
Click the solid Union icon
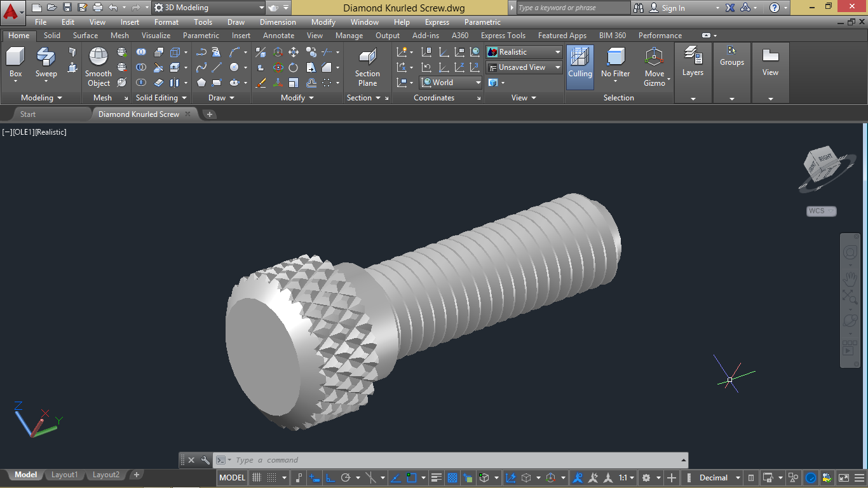click(x=141, y=52)
